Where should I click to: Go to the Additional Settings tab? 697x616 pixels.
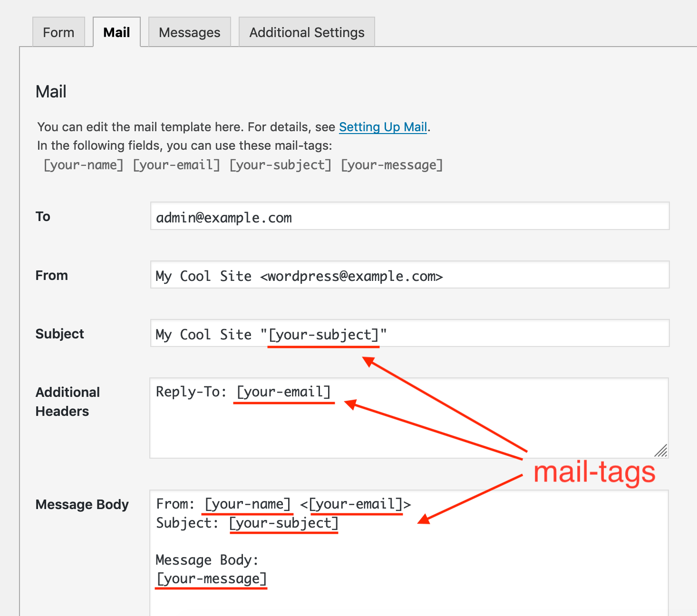(307, 32)
